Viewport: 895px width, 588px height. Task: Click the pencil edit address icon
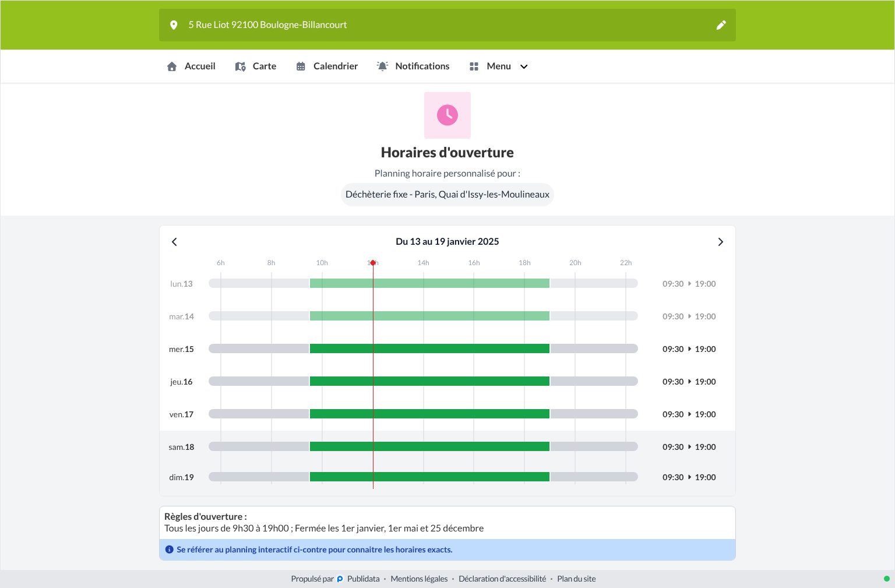tap(721, 25)
